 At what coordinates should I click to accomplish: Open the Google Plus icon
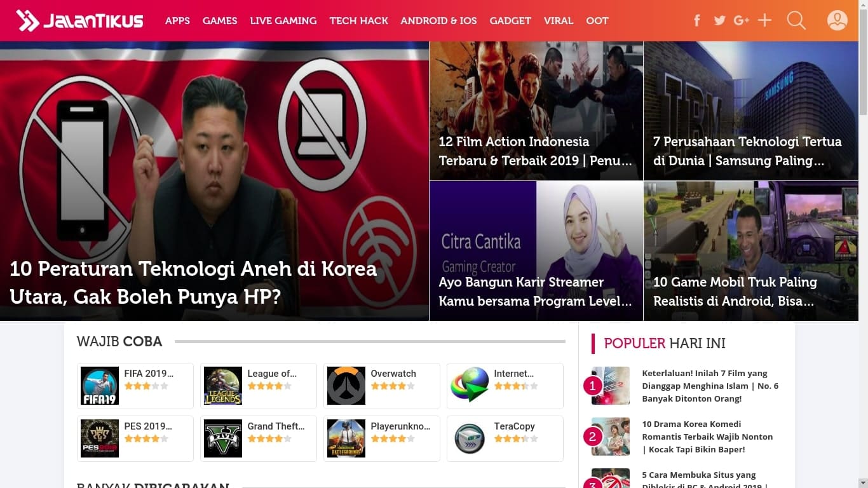tap(742, 20)
